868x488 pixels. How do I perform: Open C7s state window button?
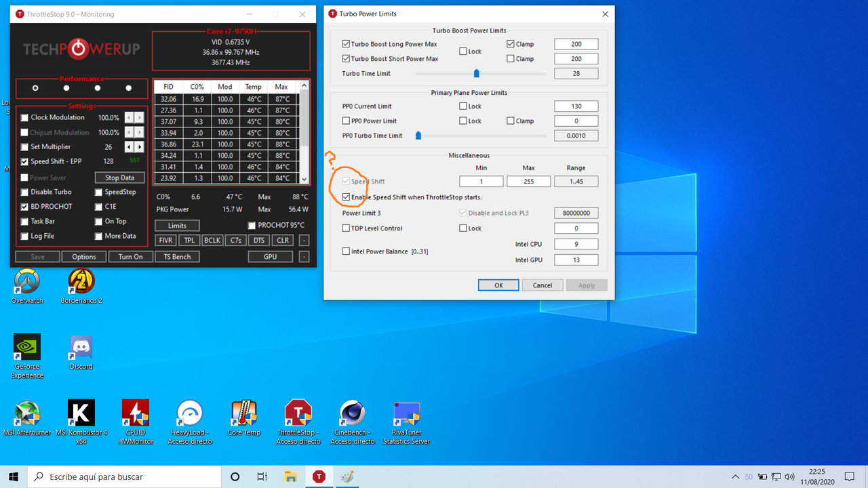click(x=236, y=241)
